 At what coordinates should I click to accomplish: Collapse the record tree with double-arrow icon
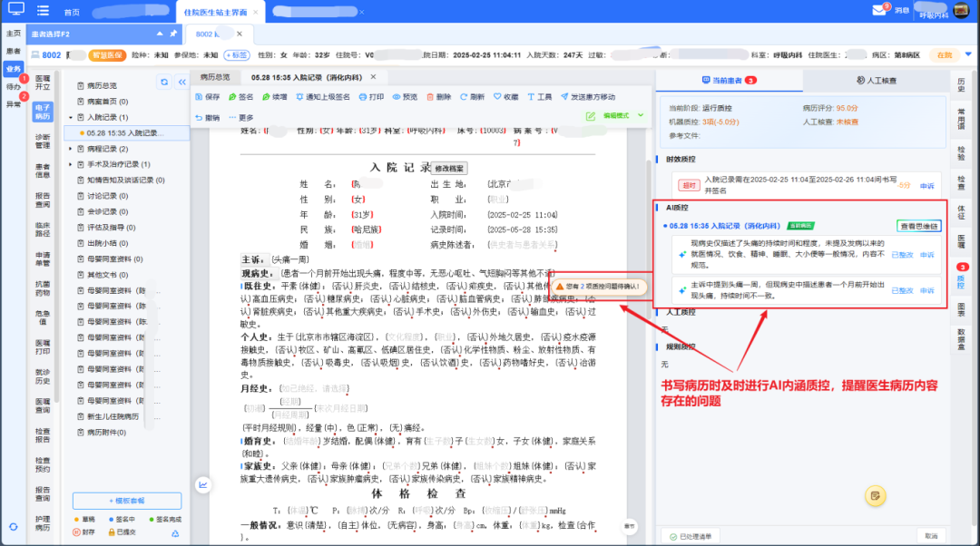coord(180,82)
